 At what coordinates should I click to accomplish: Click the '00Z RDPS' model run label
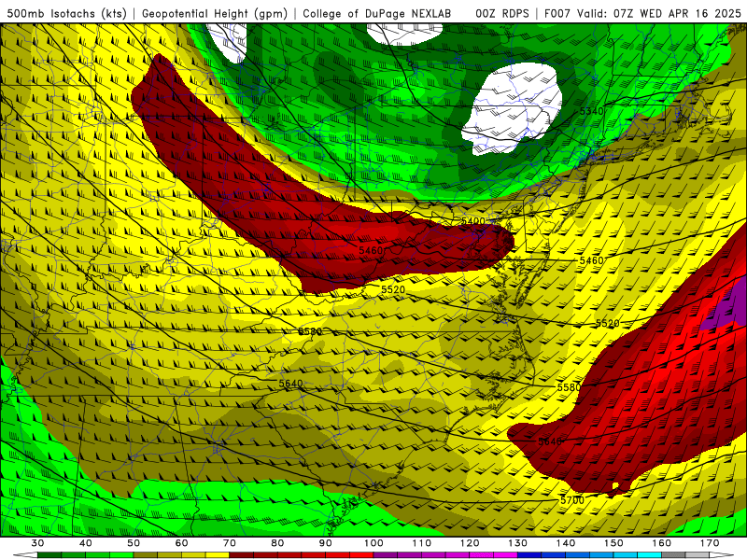[502, 13]
